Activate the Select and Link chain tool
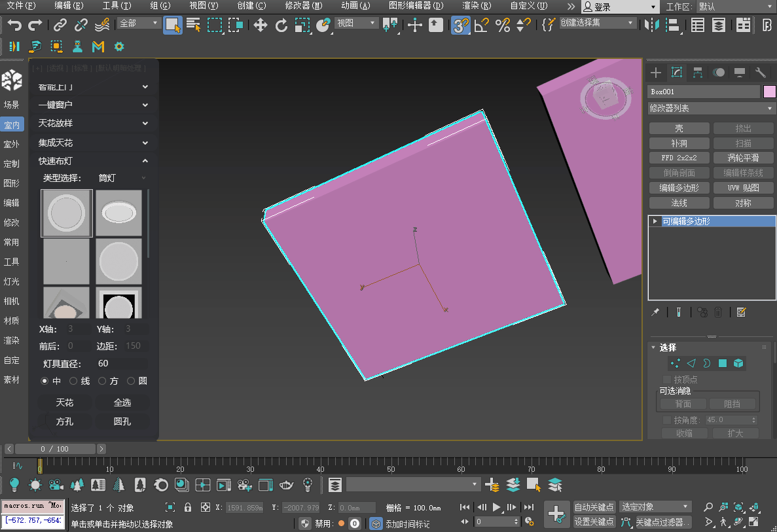This screenshot has height=532, width=777. tap(60, 24)
